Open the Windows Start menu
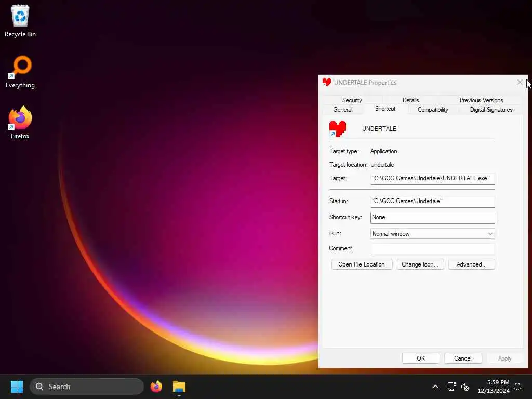This screenshot has width=532, height=399. [x=17, y=387]
